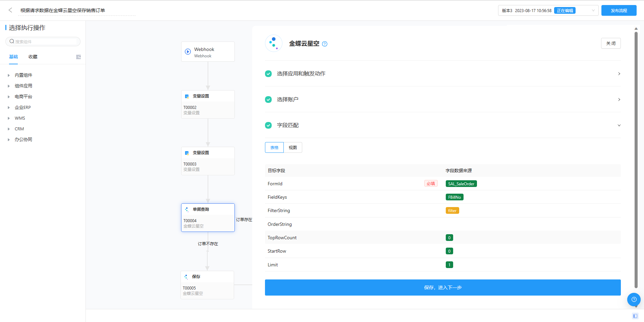Click the 必填 required tag

[x=431, y=184]
